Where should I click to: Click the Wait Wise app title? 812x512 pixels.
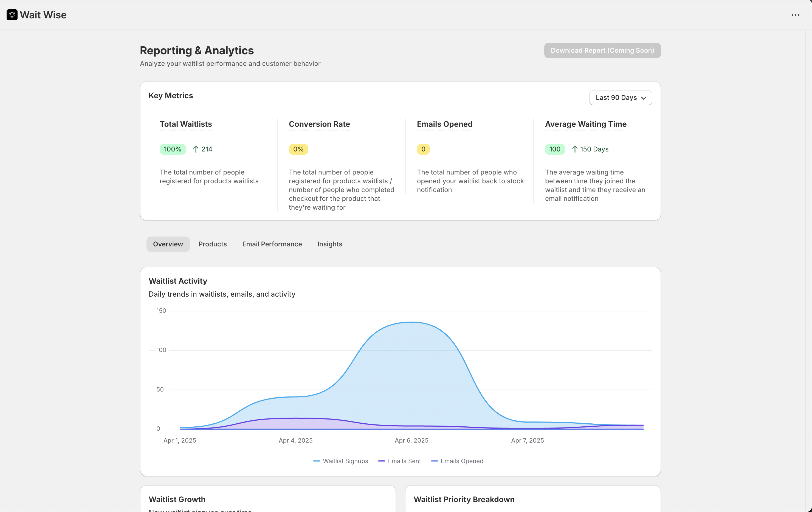(x=43, y=15)
